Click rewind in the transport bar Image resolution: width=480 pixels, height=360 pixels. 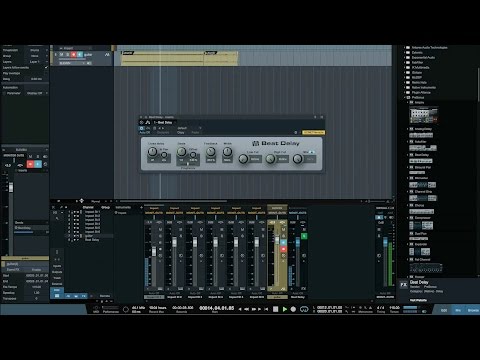247,309
